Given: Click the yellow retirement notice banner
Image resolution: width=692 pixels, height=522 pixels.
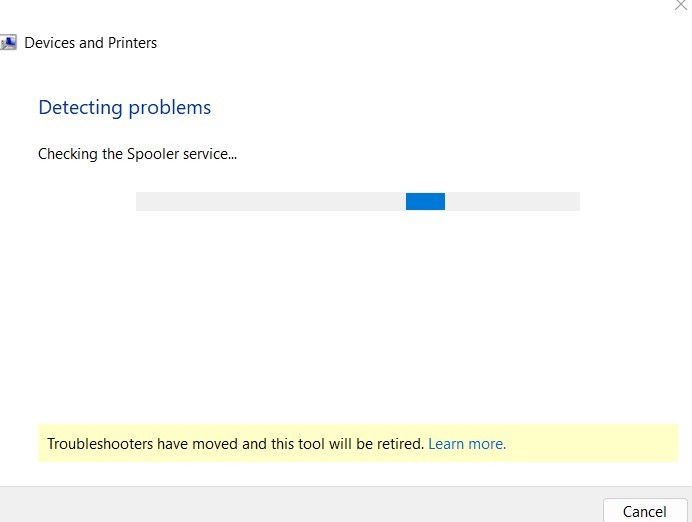Looking at the screenshot, I should pyautogui.click(x=357, y=443).
